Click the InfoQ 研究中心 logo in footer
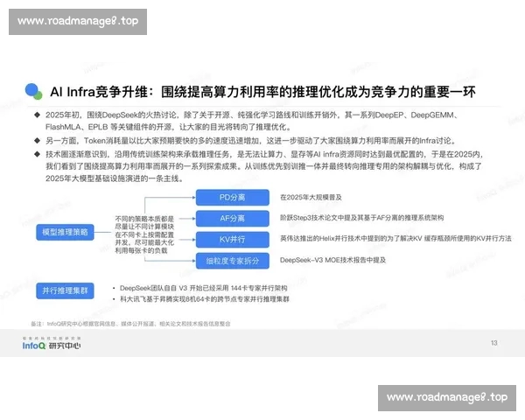 point(52,344)
